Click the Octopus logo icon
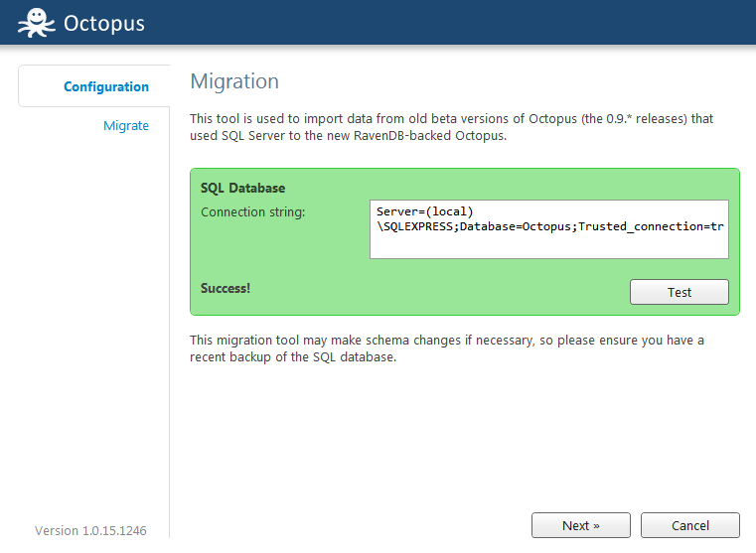 (x=36, y=23)
